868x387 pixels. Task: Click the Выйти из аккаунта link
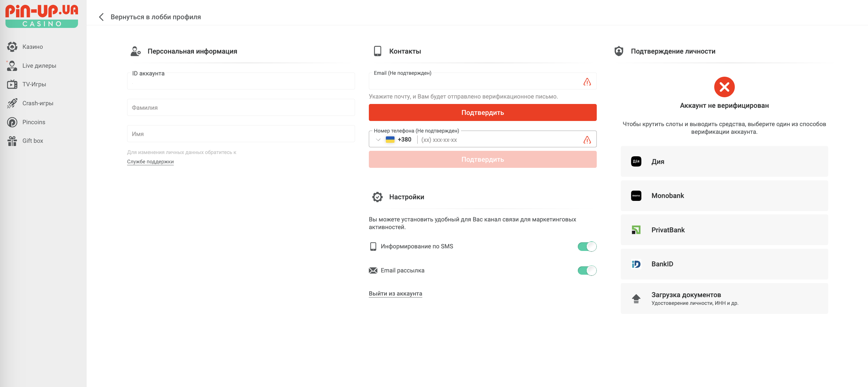(396, 293)
